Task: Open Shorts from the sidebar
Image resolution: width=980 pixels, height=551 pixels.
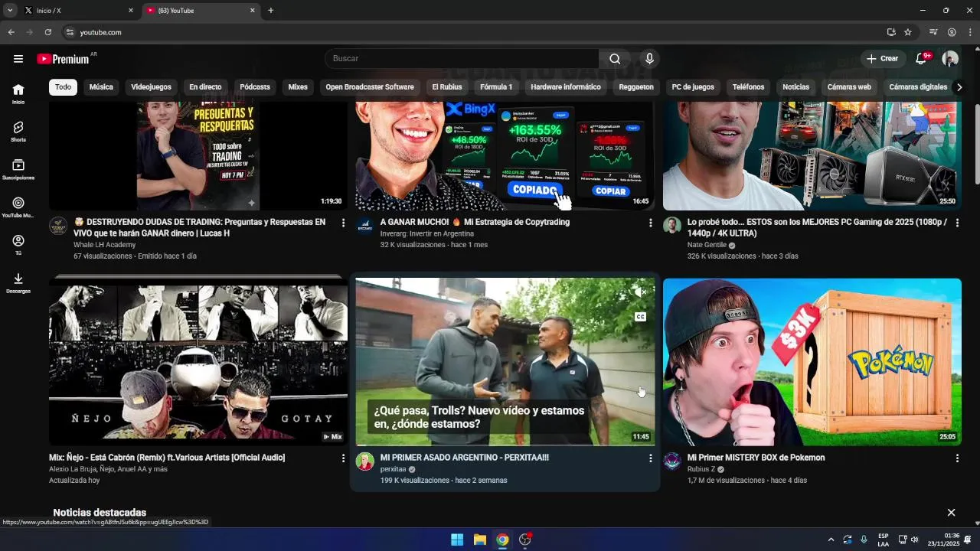Action: (x=18, y=132)
